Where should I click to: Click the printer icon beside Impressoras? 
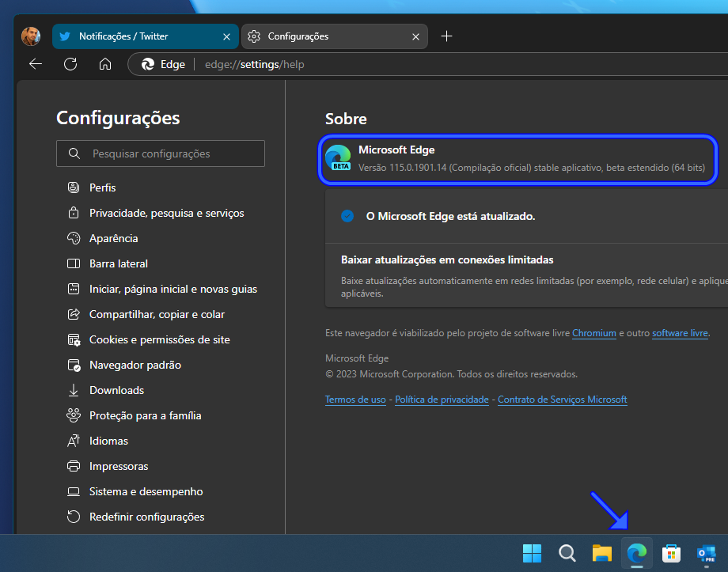[74, 466]
